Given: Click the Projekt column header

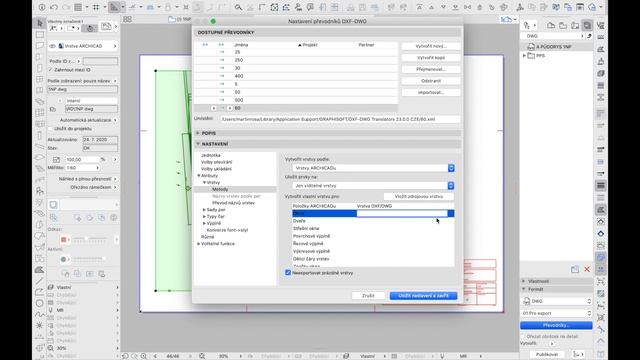Looking at the screenshot, I should click(x=310, y=45).
